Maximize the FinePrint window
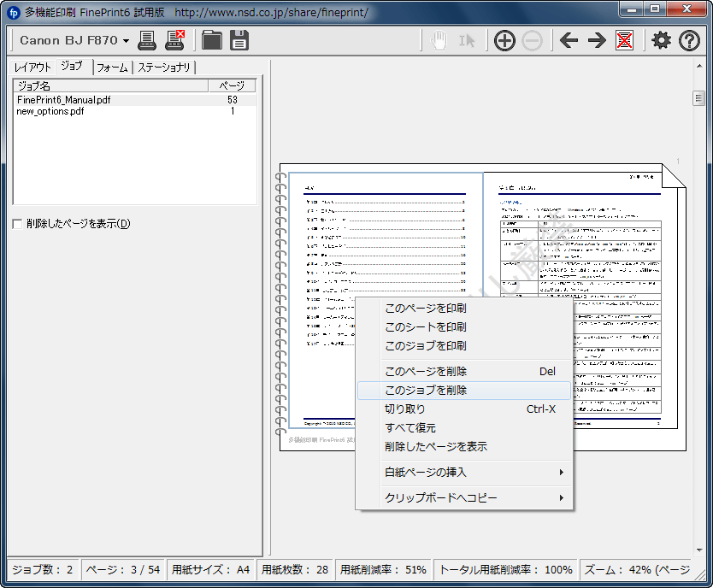This screenshot has height=588, width=713. tap(654, 9)
